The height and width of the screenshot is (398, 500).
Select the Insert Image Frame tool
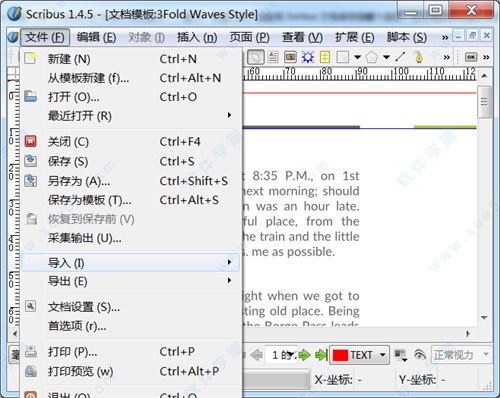pyautogui.click(x=290, y=57)
